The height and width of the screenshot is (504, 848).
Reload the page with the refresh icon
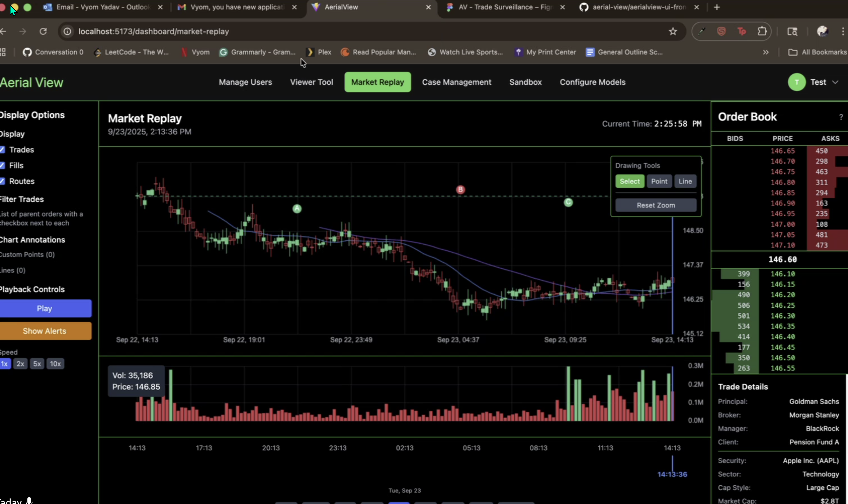pos(43,31)
